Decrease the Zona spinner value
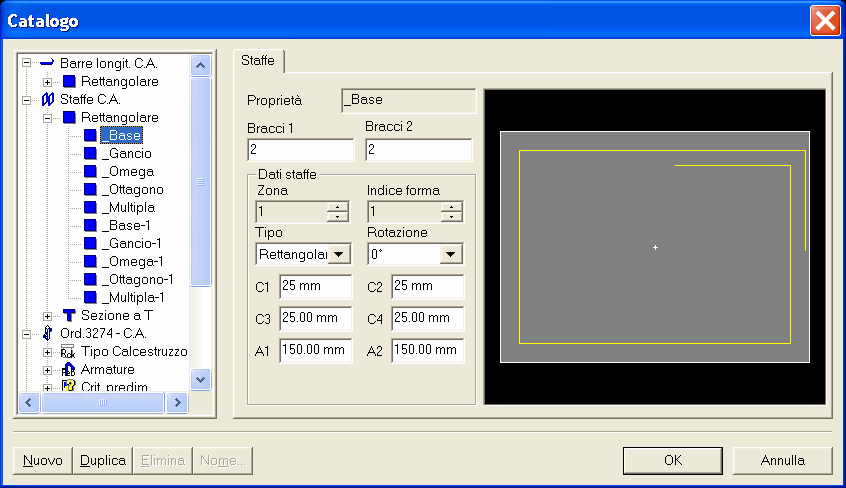 [338, 216]
